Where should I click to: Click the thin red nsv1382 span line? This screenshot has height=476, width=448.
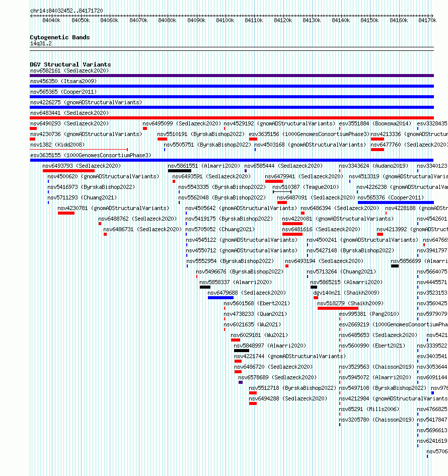pos(79,150)
